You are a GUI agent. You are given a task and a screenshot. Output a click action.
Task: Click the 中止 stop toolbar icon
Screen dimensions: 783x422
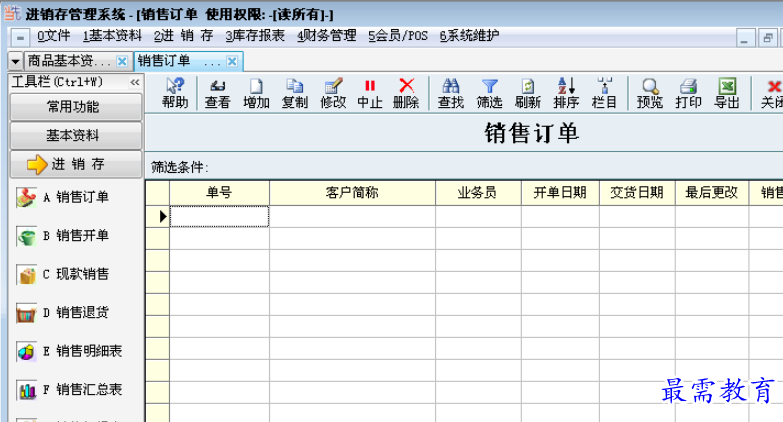click(x=370, y=93)
